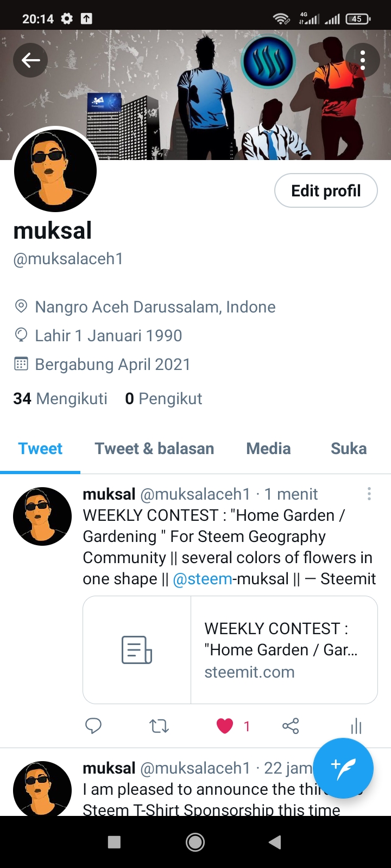The height and width of the screenshot is (868, 391).
Task: Reply to the WEEKLY CONTEST tweet
Action: click(93, 726)
